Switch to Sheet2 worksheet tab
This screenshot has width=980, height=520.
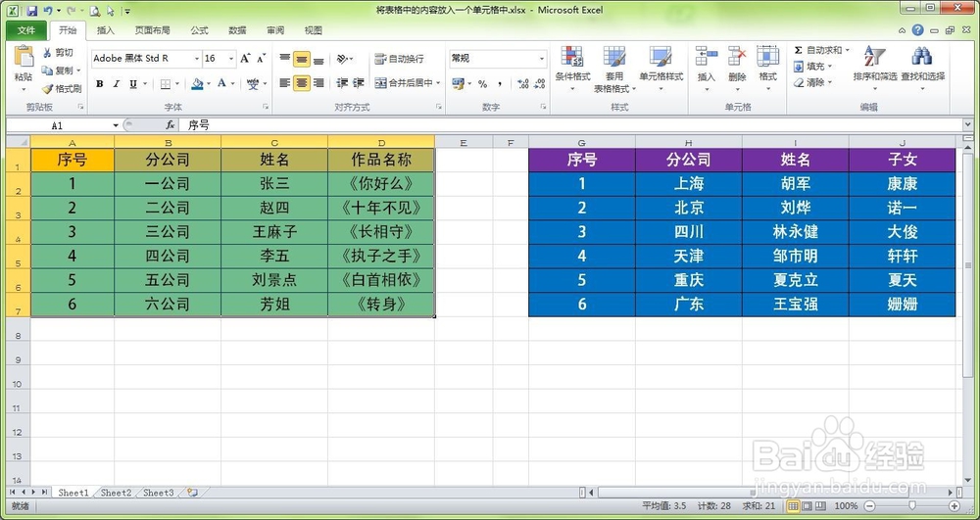click(117, 494)
